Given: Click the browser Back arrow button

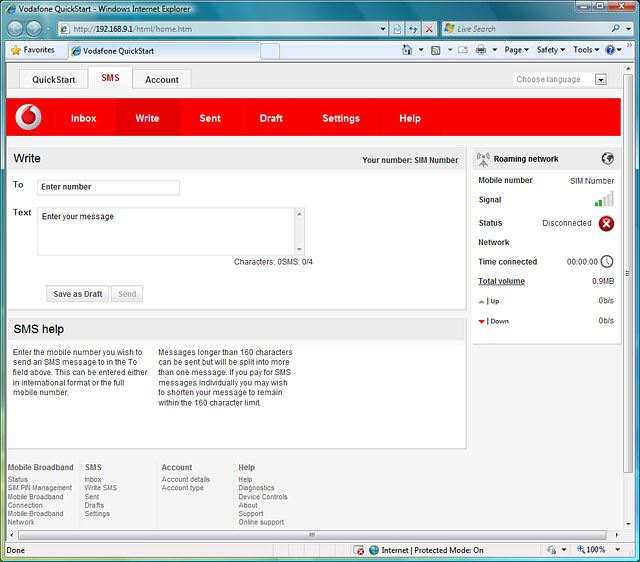Looking at the screenshot, I should click(15, 29).
